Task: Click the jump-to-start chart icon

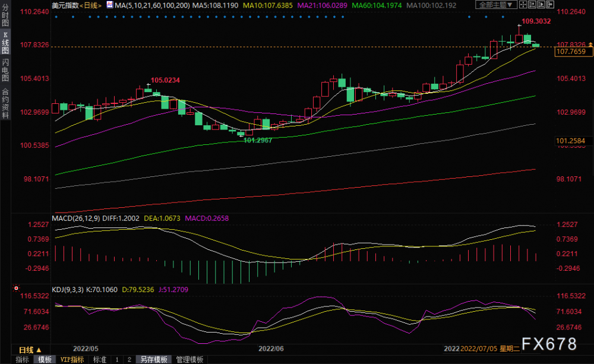Action: [532, 5]
